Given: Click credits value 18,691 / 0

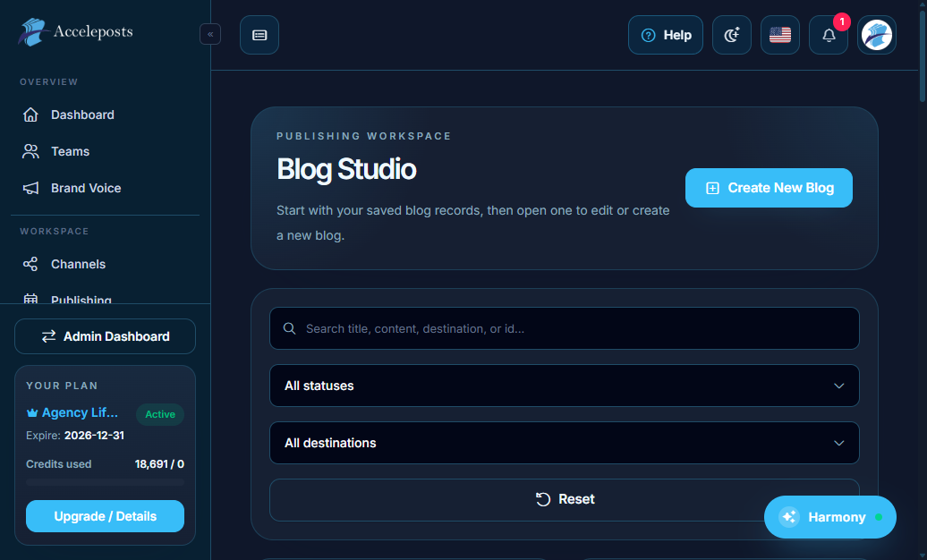Looking at the screenshot, I should [x=159, y=464].
